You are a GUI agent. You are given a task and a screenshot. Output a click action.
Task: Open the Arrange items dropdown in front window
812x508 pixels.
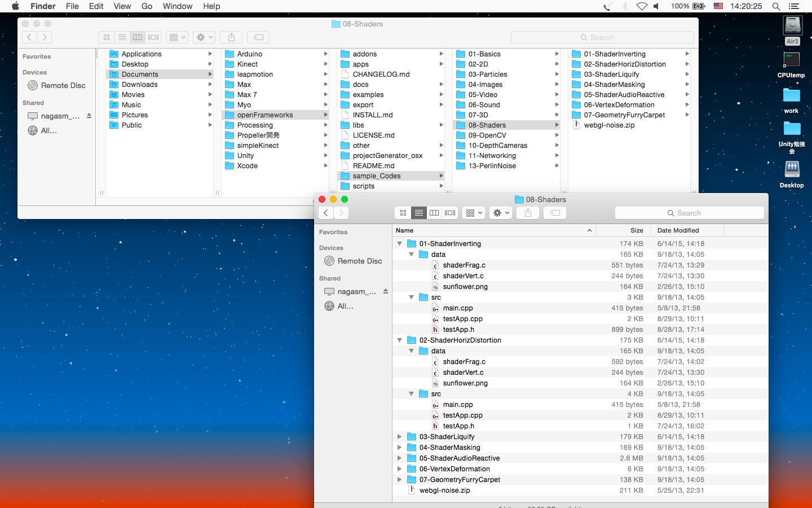(x=473, y=213)
